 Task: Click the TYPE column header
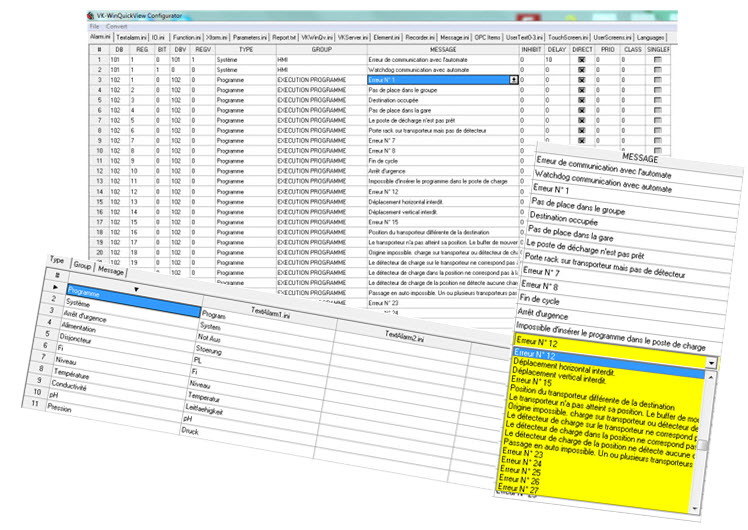[246, 49]
